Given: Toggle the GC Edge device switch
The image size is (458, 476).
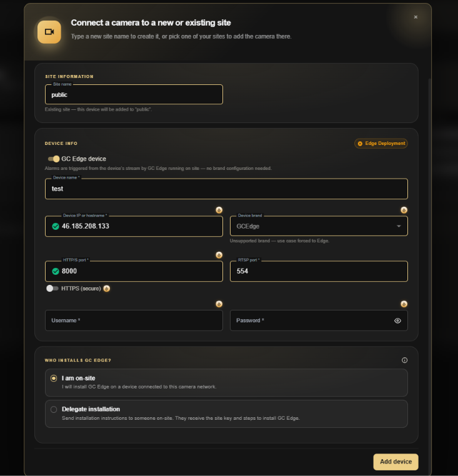Looking at the screenshot, I should 54,159.
